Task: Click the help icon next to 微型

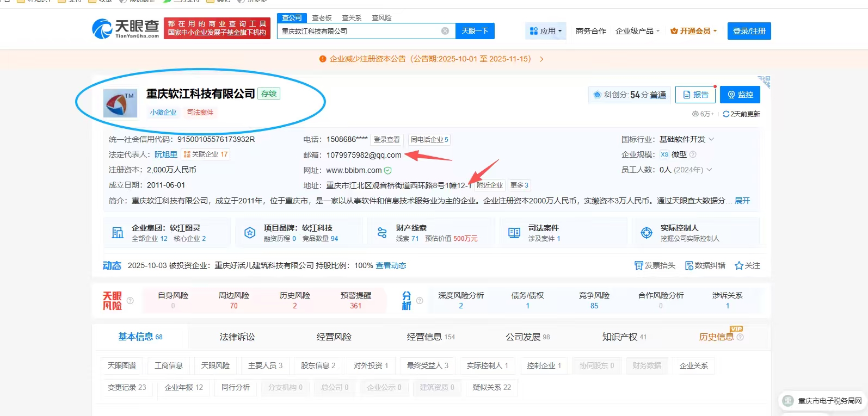Action: (x=693, y=154)
